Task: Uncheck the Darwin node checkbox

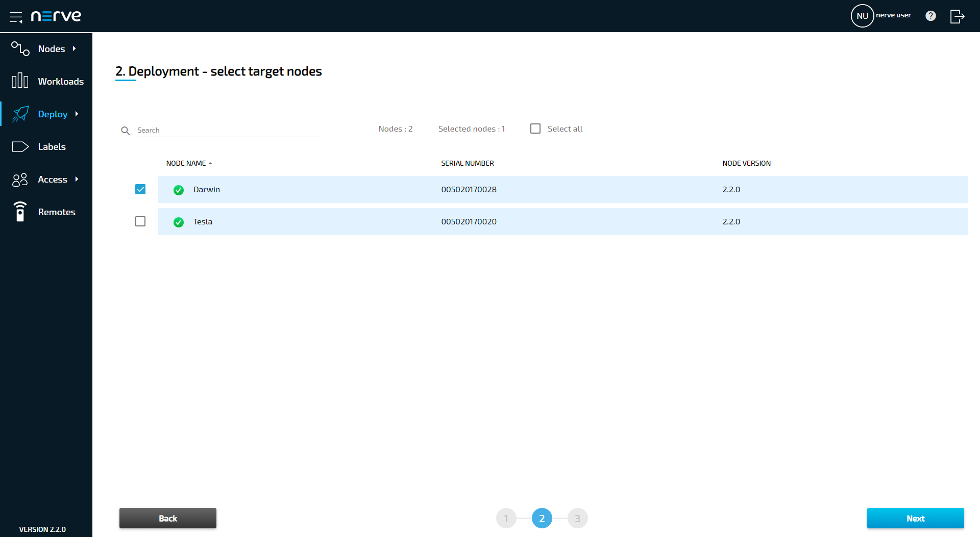Action: [x=140, y=189]
